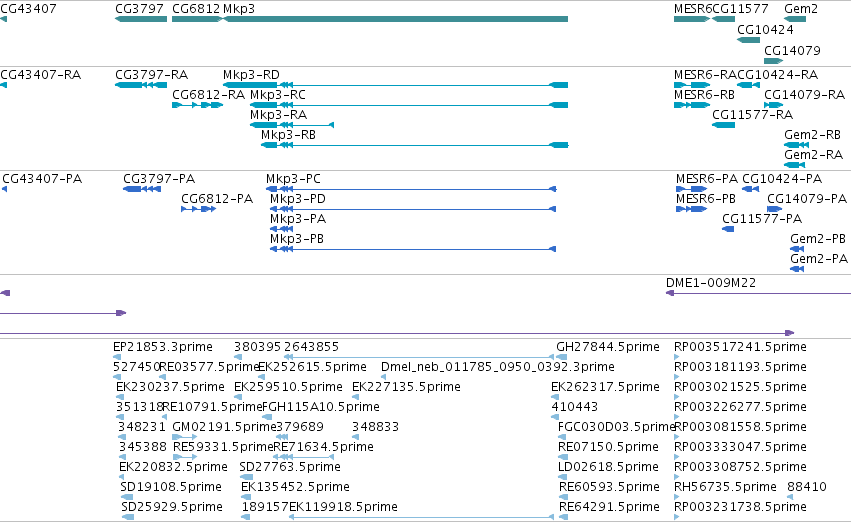Click protein label Mkp3-PD
This screenshot has width=851, height=522.
point(298,199)
